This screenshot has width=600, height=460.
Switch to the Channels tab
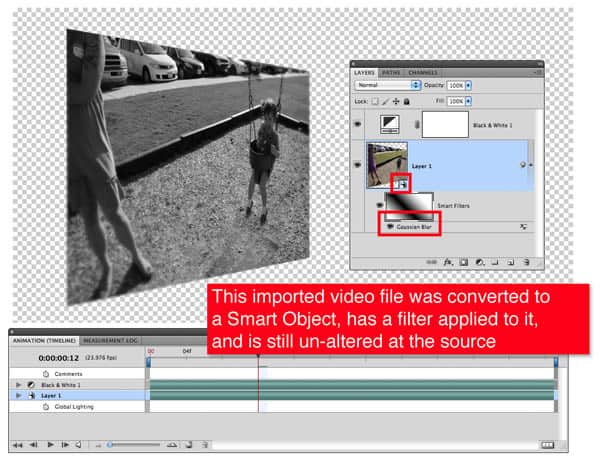[423, 73]
